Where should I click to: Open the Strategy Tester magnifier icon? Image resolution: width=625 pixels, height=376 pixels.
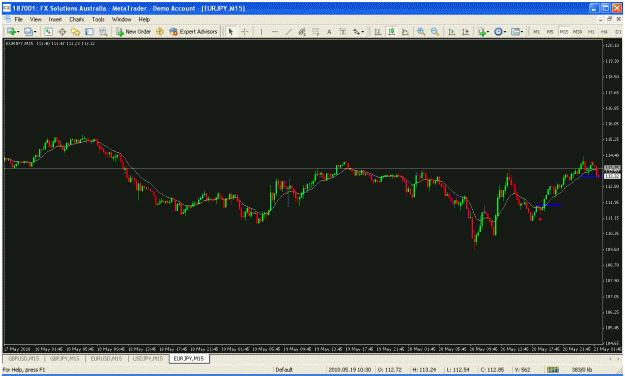(x=103, y=31)
